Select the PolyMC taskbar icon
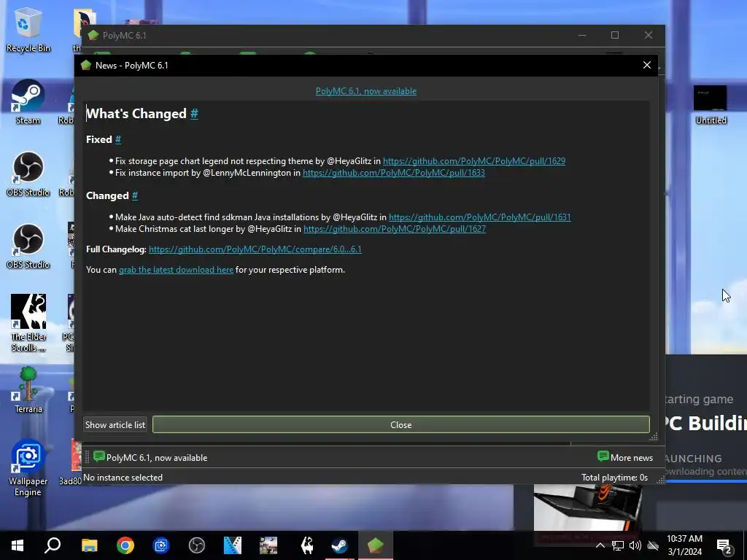747x560 pixels. 376,545
